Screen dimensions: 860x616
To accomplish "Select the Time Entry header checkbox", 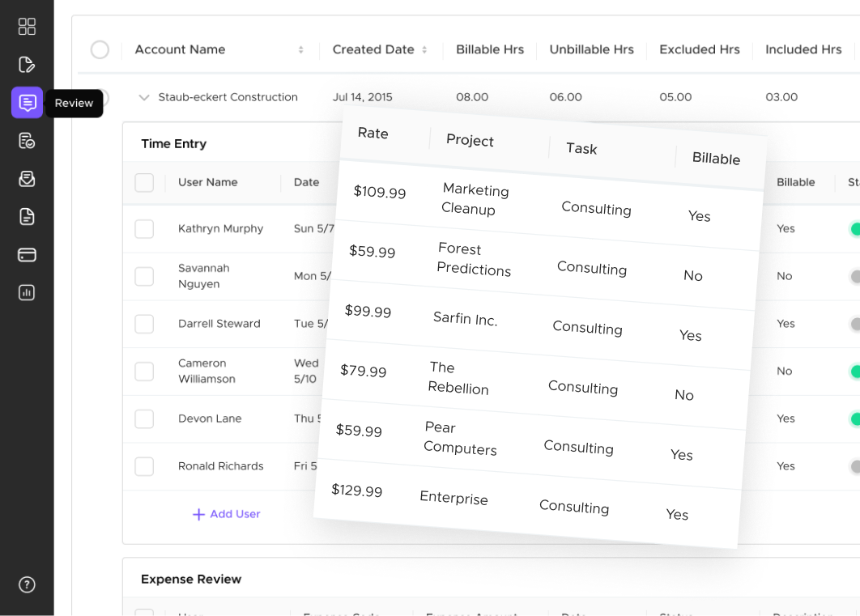I will click(144, 183).
